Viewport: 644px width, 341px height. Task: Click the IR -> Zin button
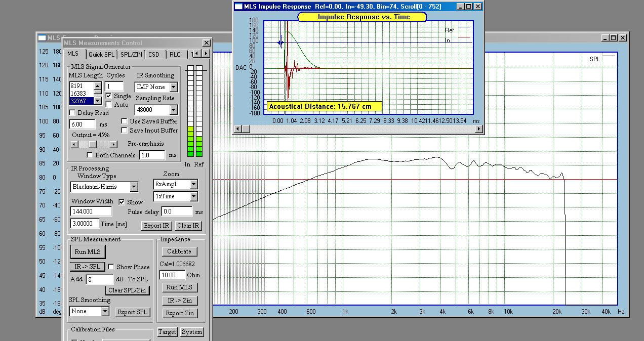pyautogui.click(x=179, y=301)
